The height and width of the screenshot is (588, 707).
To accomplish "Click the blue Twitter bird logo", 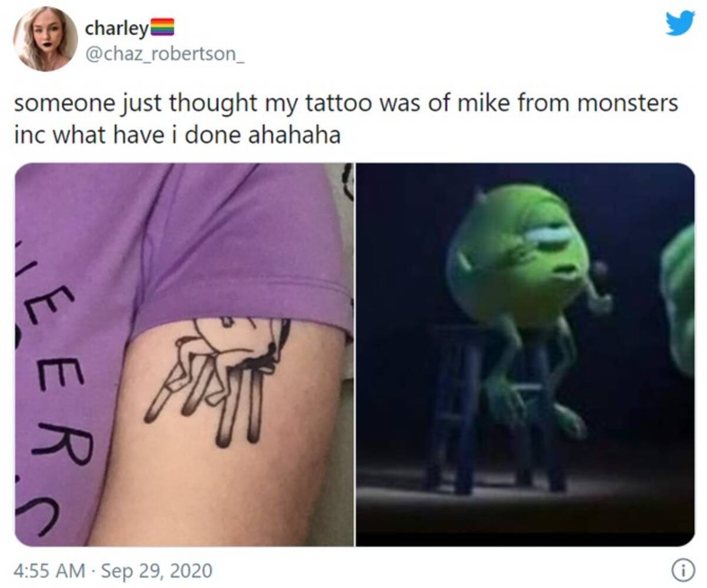I will (x=680, y=24).
